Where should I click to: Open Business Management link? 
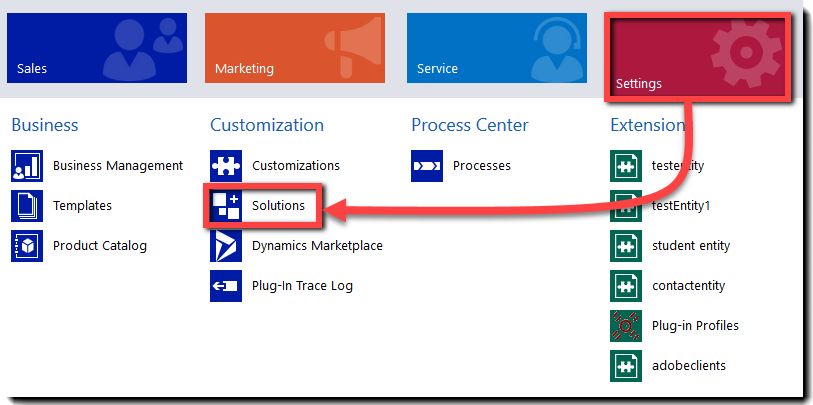point(118,166)
